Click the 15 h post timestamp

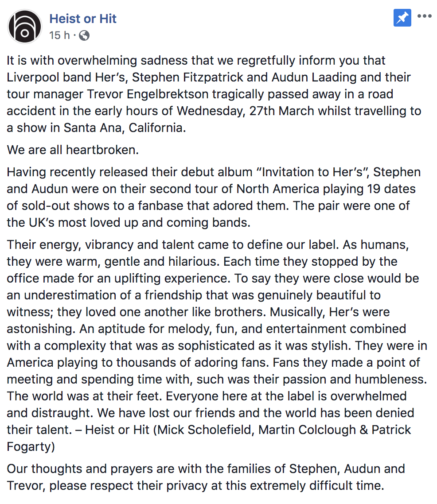(59, 35)
